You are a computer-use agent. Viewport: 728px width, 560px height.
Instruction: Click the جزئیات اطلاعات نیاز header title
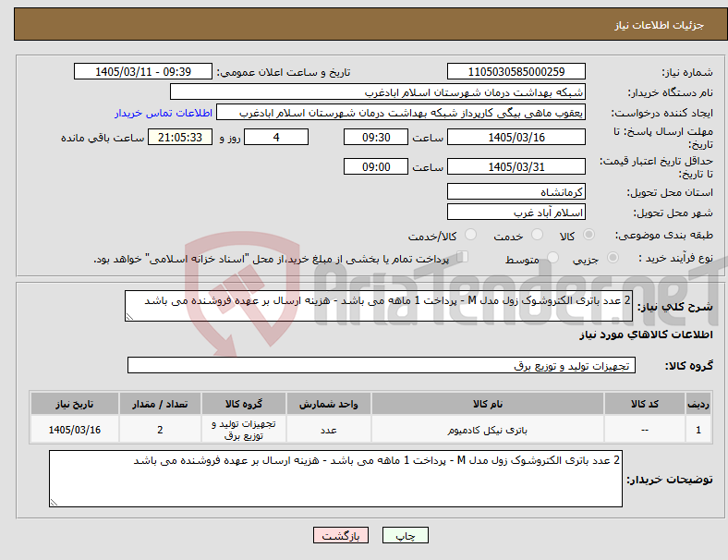pos(660,25)
